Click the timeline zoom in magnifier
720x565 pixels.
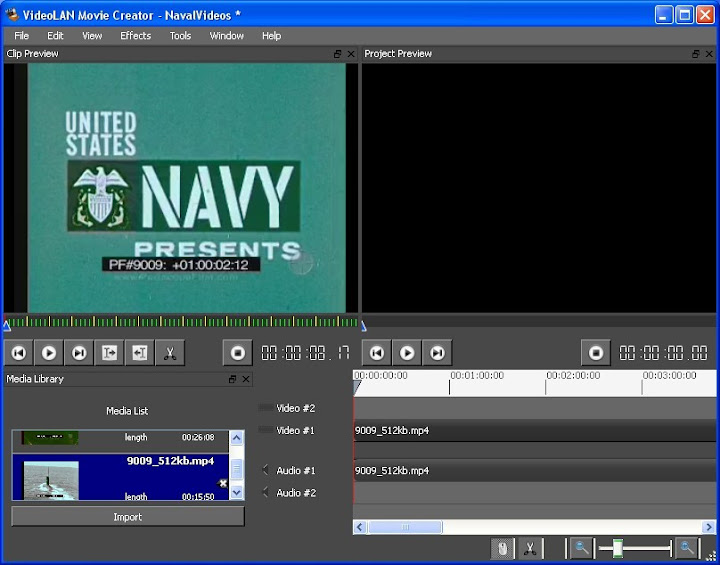click(686, 548)
